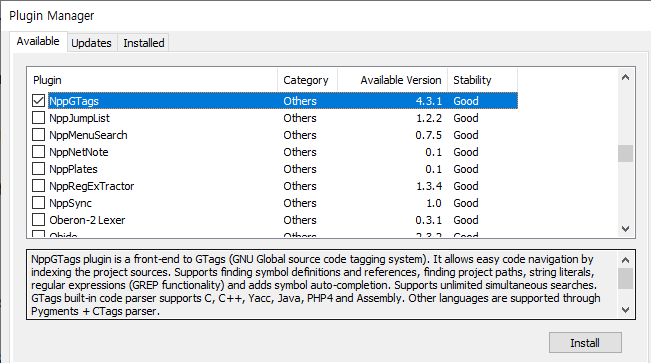Open the Available tab
This screenshot has width=651, height=363.
(x=38, y=42)
